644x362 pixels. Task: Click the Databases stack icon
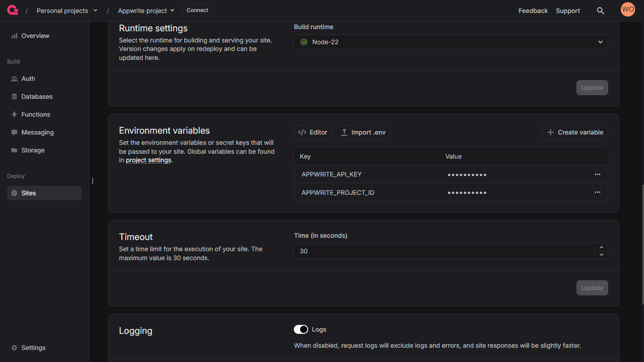(14, 97)
